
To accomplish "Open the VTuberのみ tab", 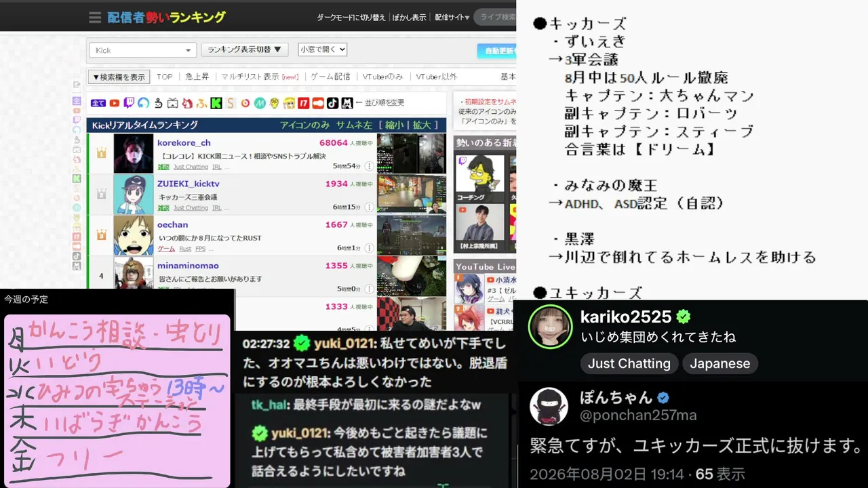I will point(382,77).
